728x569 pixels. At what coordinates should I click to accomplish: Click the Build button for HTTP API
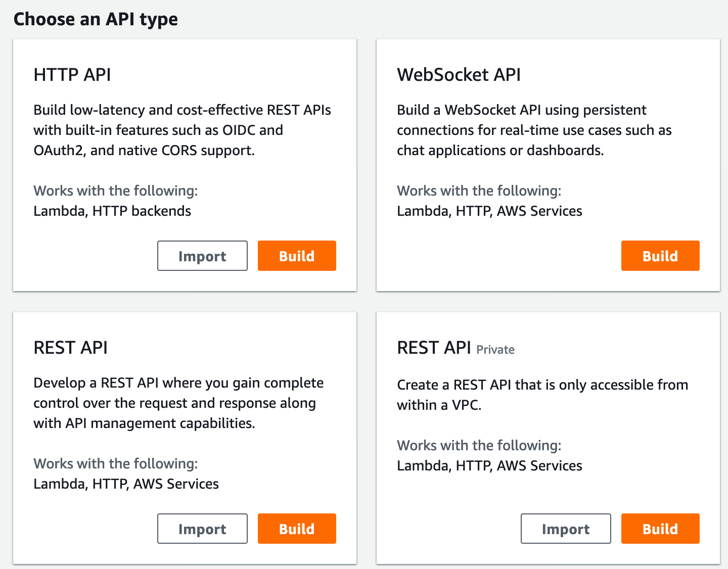(x=297, y=256)
